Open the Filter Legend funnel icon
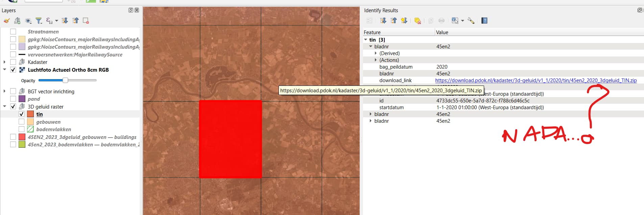The height and width of the screenshot is (215, 644). click(39, 21)
